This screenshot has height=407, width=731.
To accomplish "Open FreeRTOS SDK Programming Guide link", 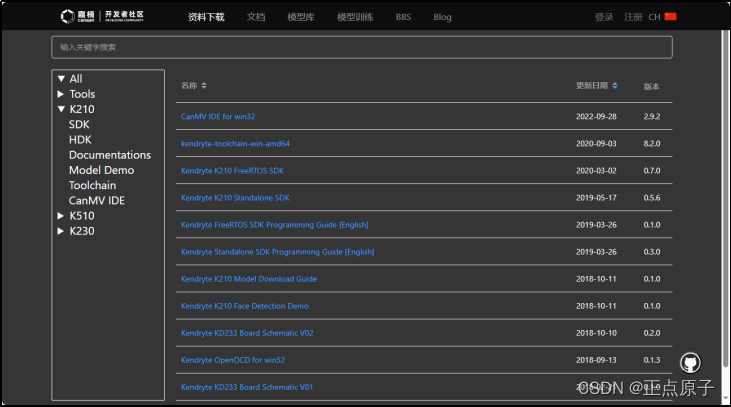I will coord(275,225).
